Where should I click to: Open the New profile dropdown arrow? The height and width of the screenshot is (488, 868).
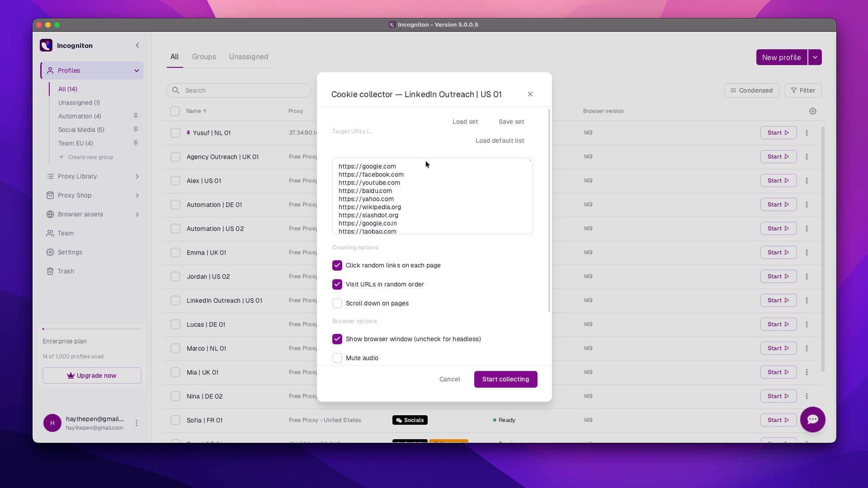point(815,57)
